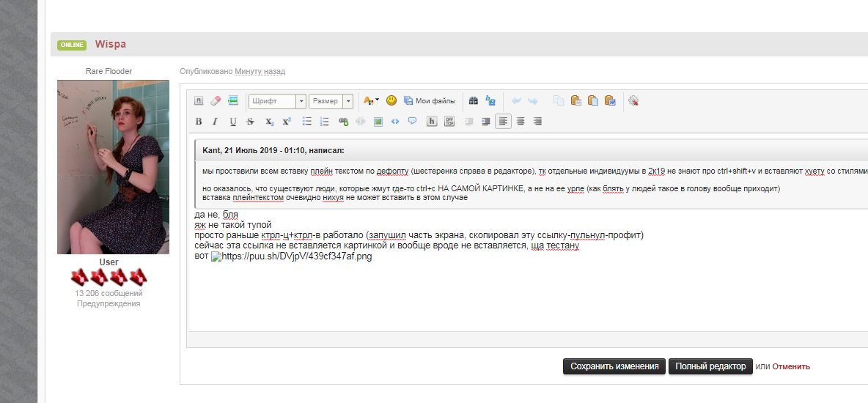This screenshot has width=868, height=403.
Task: Click Предупреждения under the avatar
Action: 108,303
